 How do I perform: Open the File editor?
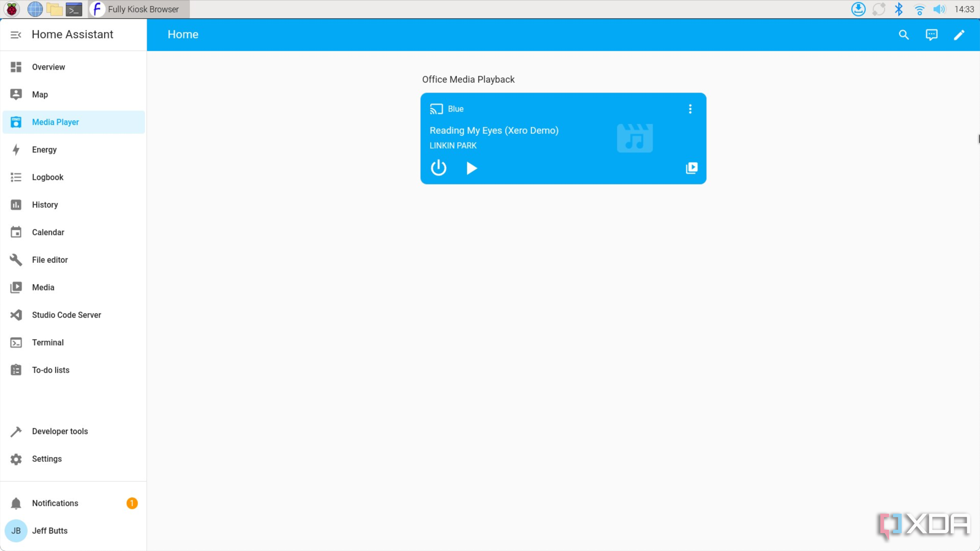point(73,260)
